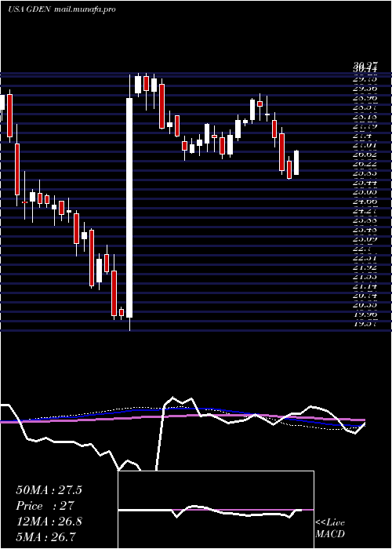The image size is (392, 549).
Task: Click the 'USA GDEN mail.munafa.pro' chart title
Action: click(62, 9)
